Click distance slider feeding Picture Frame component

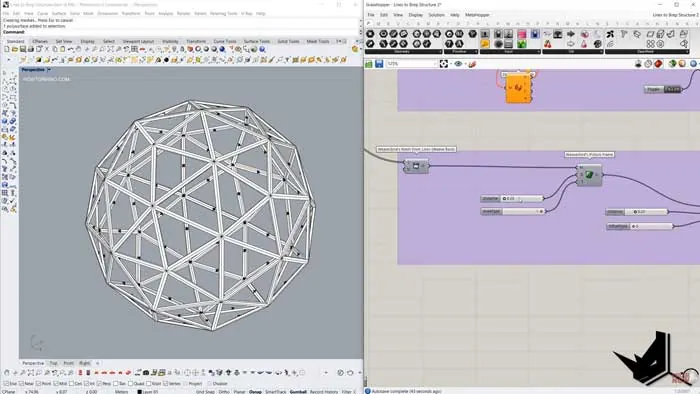click(x=512, y=199)
